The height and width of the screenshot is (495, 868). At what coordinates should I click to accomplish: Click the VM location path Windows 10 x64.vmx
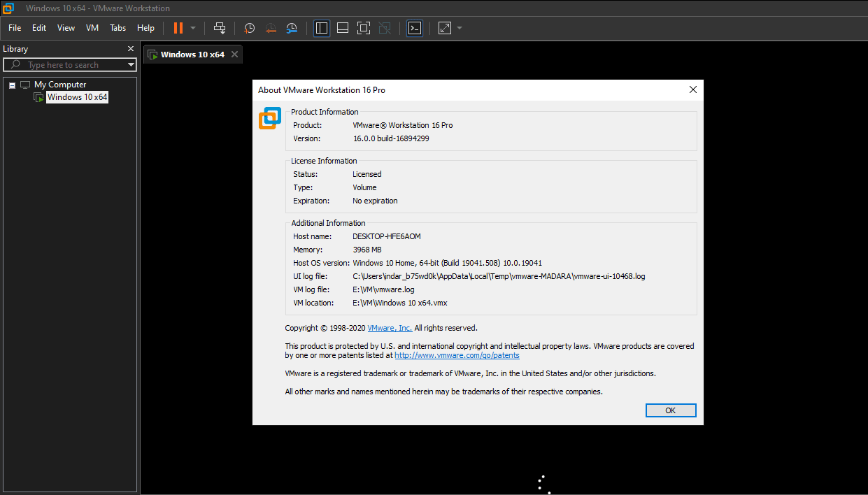(400, 303)
